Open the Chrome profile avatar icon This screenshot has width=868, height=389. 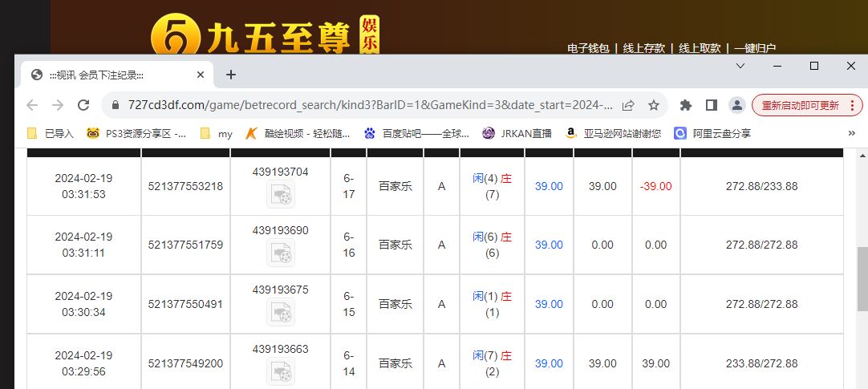[x=736, y=105]
